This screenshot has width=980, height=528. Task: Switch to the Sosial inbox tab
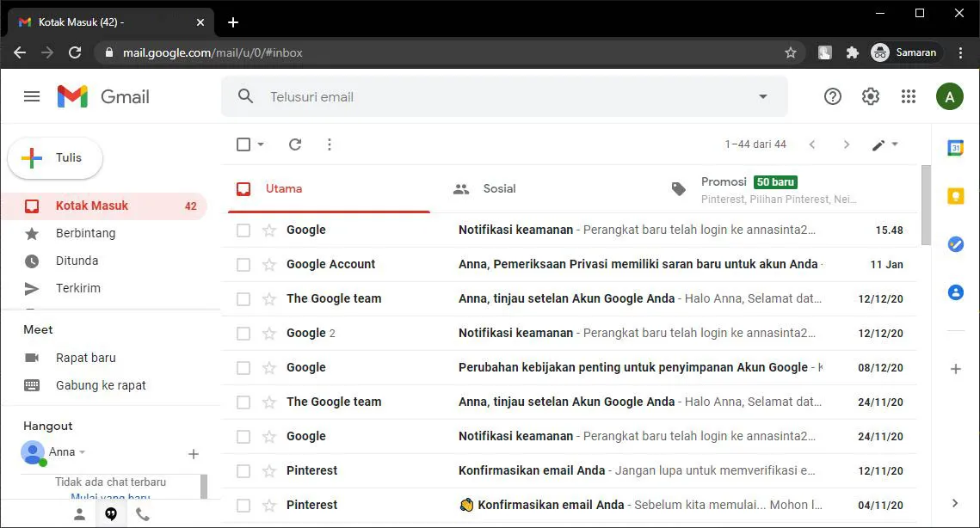[x=499, y=188]
